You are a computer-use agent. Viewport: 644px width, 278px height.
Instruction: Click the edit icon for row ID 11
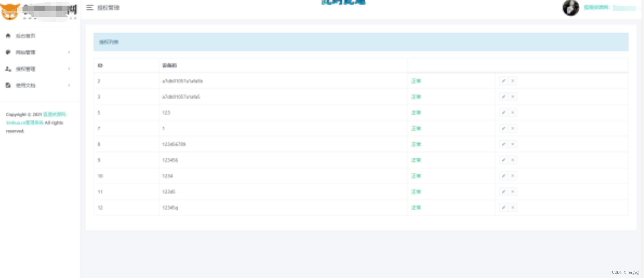pos(503,192)
